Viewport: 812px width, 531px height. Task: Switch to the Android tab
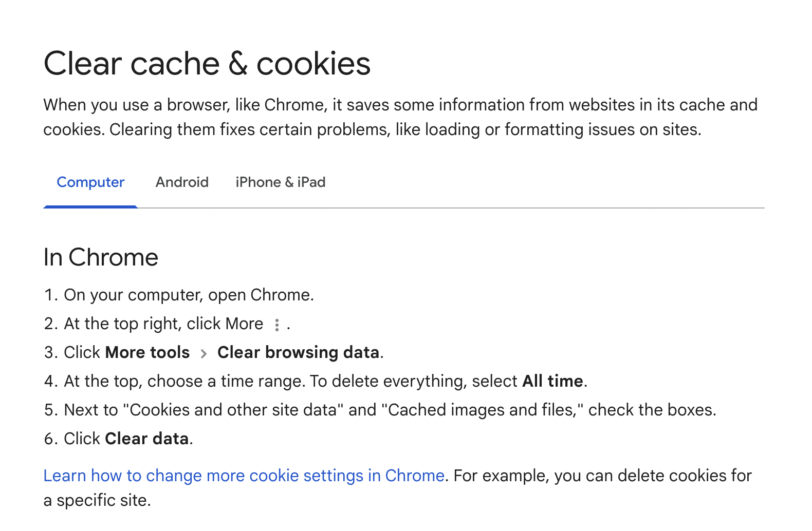click(182, 182)
